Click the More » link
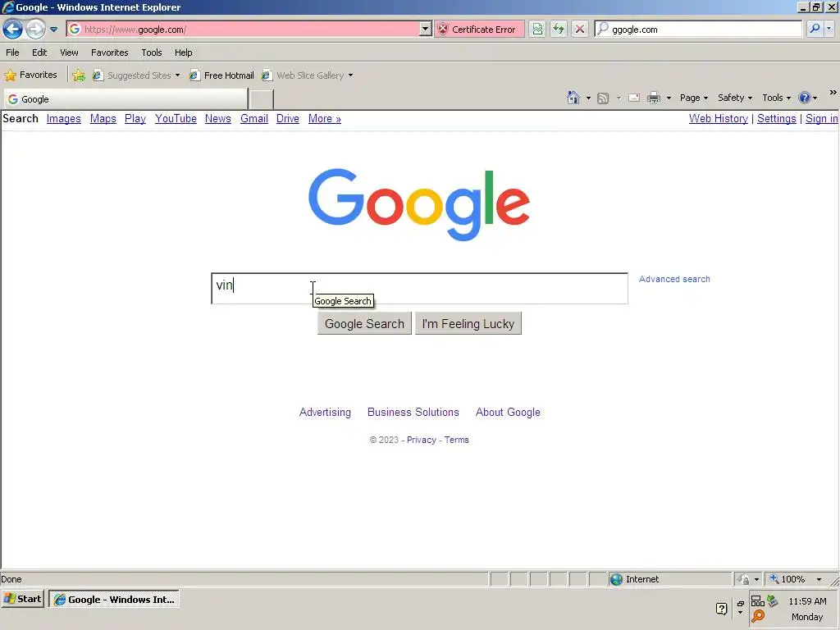 325,118
